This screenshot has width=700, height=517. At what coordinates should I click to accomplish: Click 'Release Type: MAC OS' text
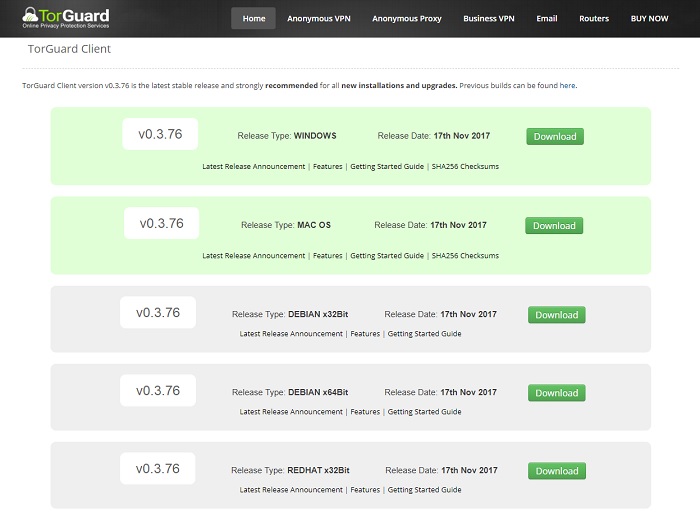[x=286, y=225]
